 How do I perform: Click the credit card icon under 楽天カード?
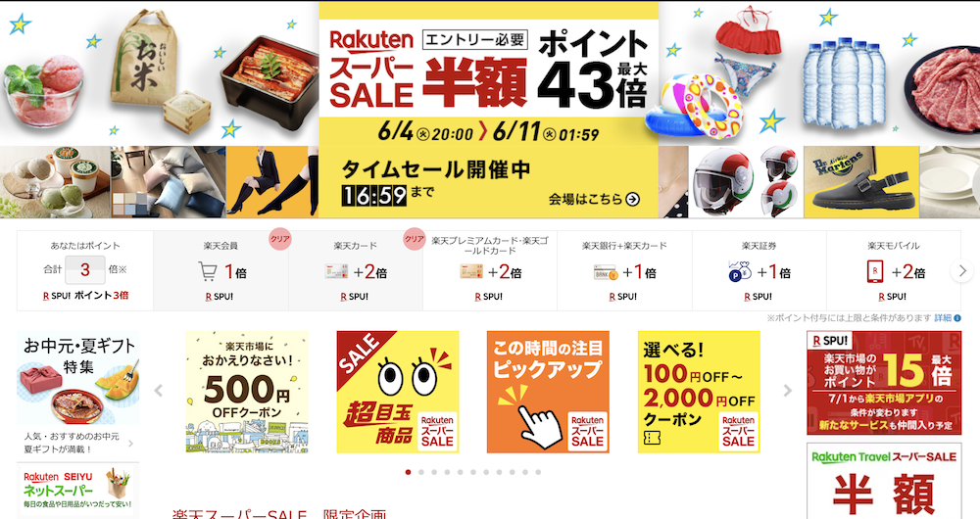[336, 271]
